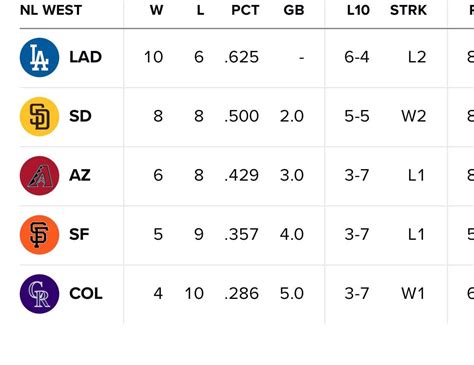Image resolution: width=474 pixels, height=365 pixels.
Task: Sort by STRK column header
Action: [x=408, y=10]
